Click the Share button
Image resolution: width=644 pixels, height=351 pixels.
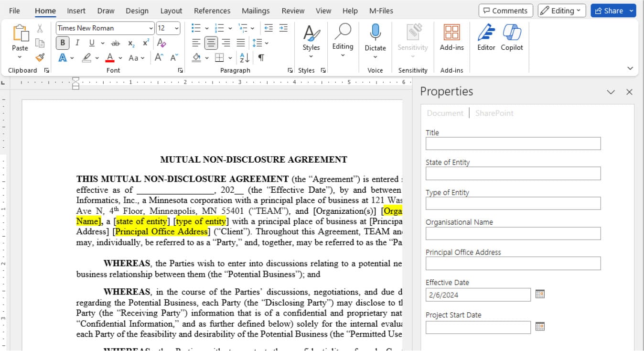(x=609, y=11)
